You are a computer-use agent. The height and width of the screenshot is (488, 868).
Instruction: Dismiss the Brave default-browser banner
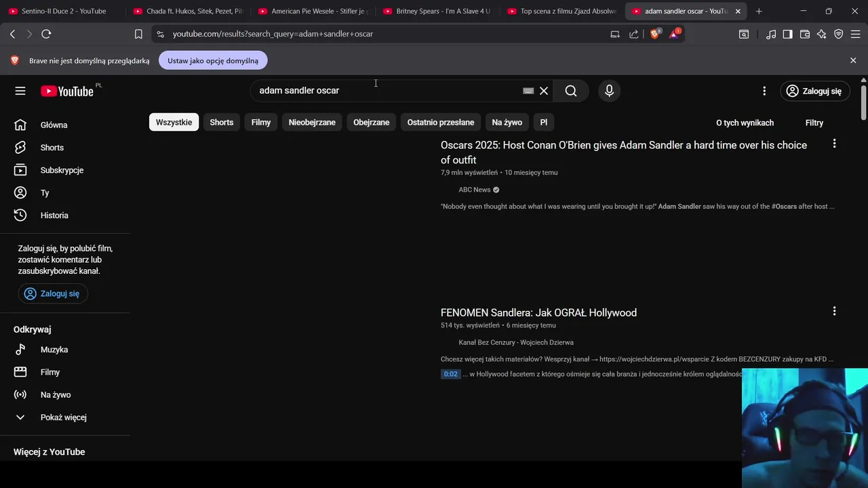(x=853, y=60)
